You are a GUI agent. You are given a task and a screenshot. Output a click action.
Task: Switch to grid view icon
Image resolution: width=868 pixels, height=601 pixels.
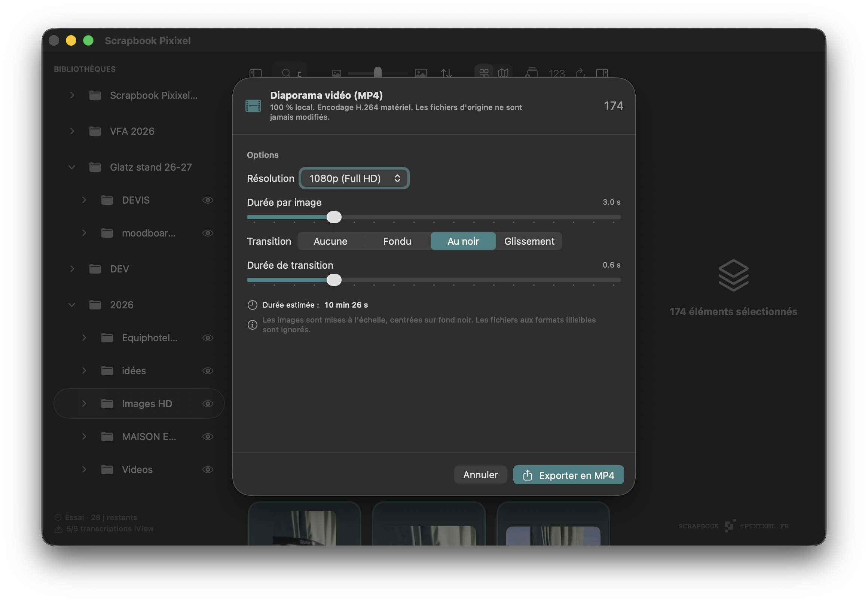click(484, 73)
